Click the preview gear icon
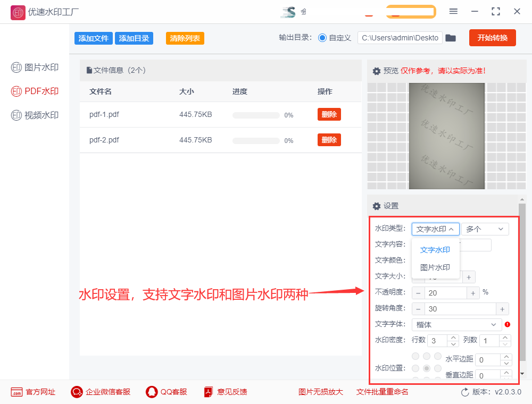Viewport: 532px width, 404px height. (x=377, y=71)
